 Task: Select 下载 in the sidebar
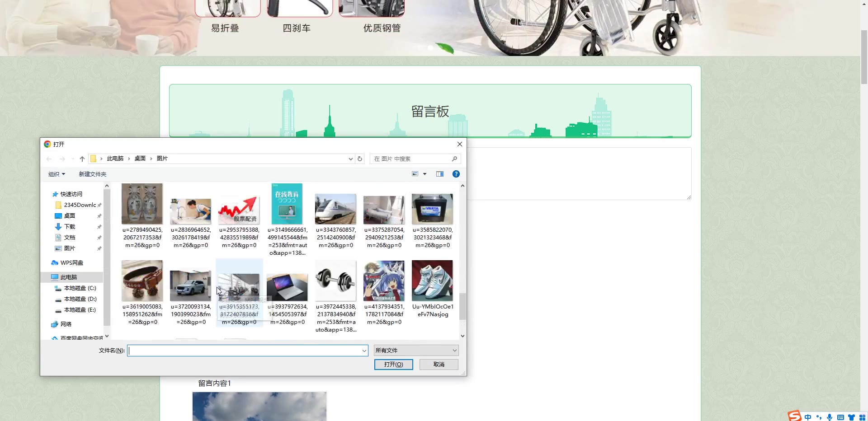[x=69, y=227]
